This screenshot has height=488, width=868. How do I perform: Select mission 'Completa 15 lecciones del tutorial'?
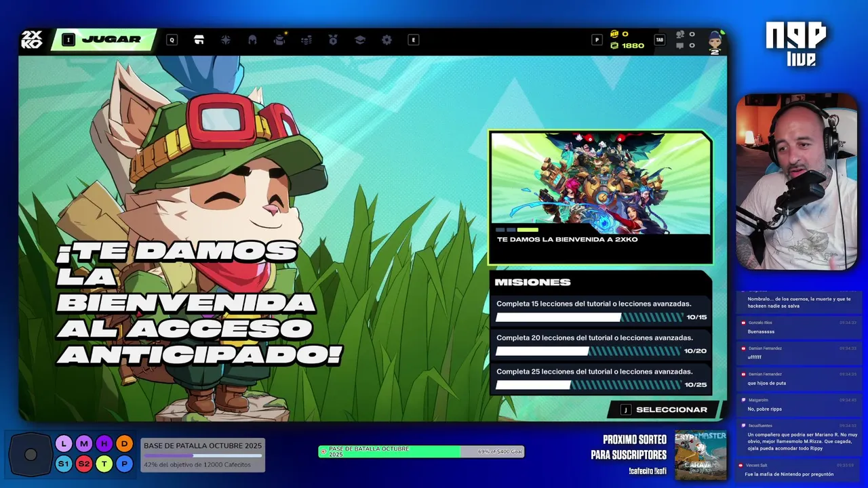600,311
